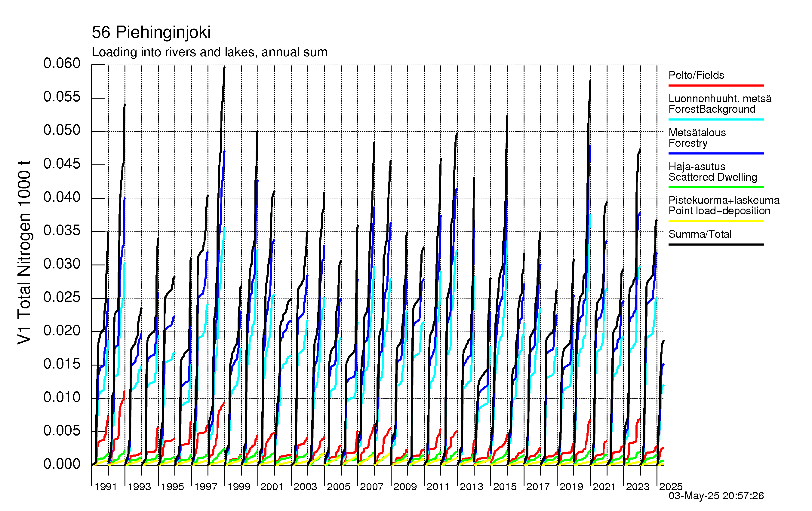Image resolution: width=812 pixels, height=511 pixels.
Task: Click the y-axis value 0.055
Action: coord(62,97)
